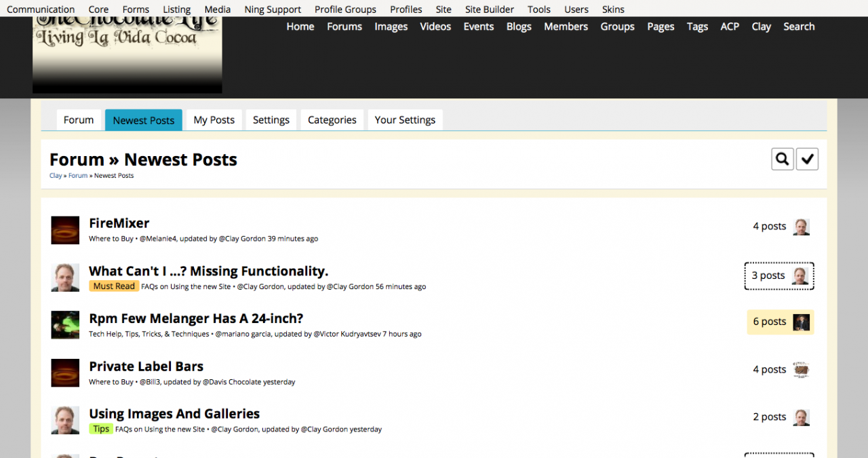Open the Skins admin menu
The image size is (868, 458).
click(613, 9)
